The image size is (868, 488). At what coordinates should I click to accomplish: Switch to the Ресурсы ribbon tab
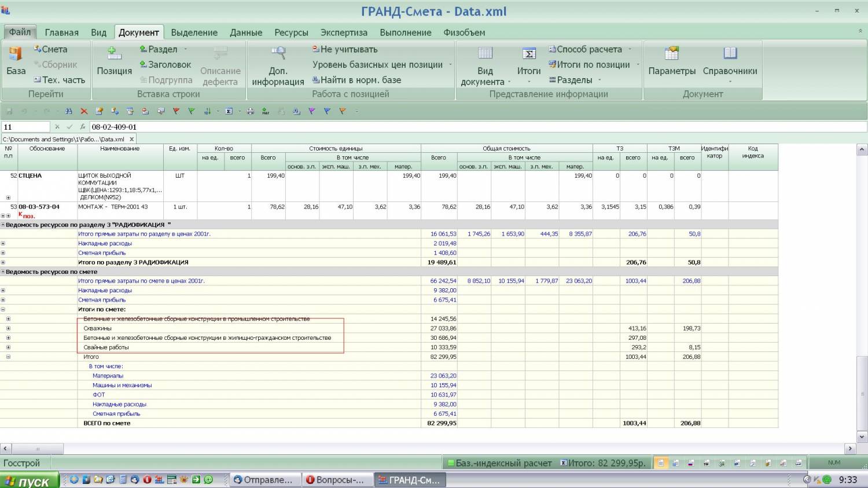point(291,32)
